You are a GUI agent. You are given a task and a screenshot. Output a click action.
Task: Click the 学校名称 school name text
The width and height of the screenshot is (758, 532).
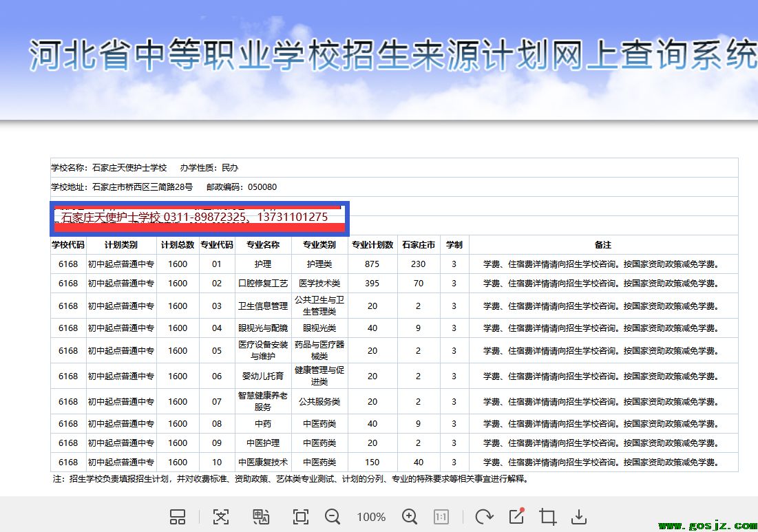coord(109,168)
